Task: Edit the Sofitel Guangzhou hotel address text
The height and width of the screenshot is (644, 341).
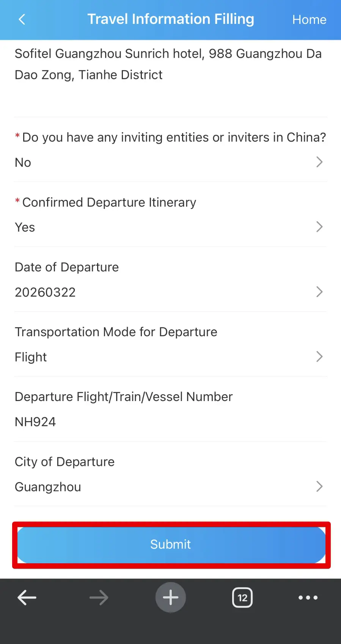Action: pyautogui.click(x=168, y=64)
